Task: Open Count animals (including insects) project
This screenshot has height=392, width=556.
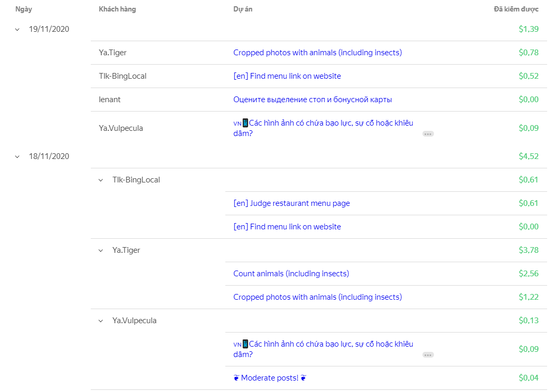Action: click(x=291, y=274)
